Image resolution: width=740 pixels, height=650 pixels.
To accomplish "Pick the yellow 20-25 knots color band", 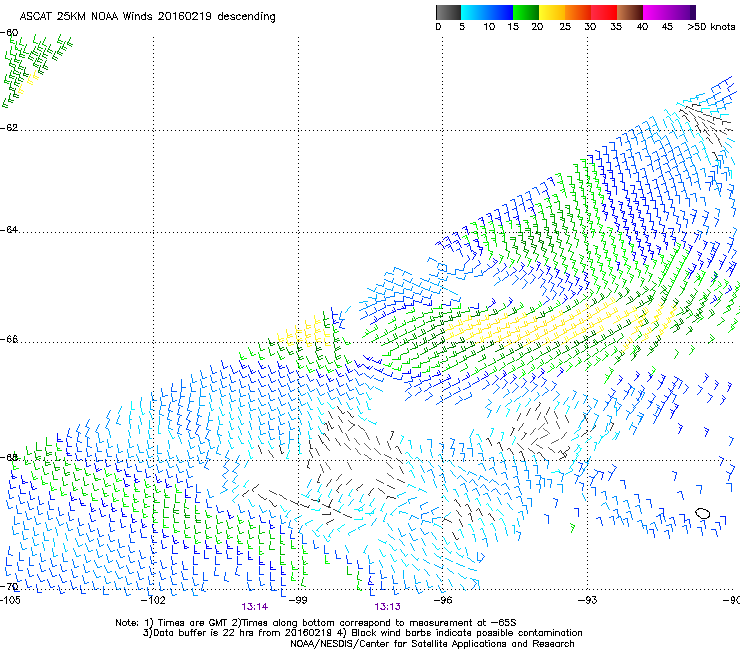I will pos(552,12).
